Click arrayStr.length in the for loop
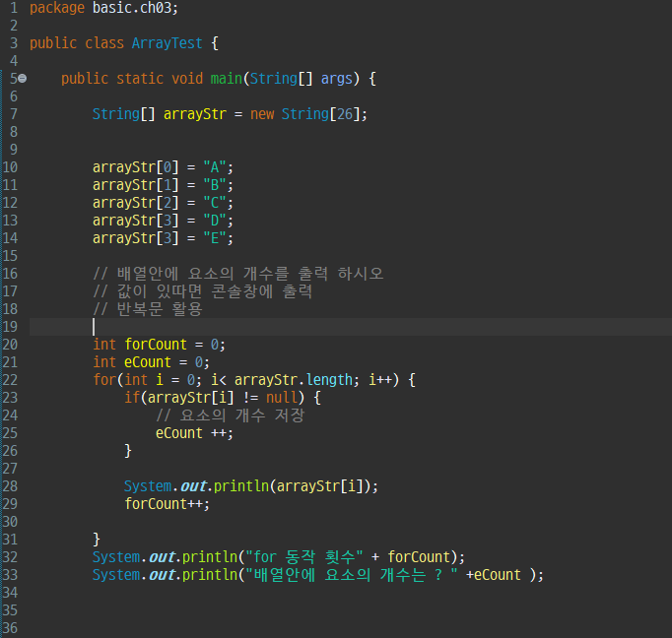672x638 pixels. coord(294,380)
